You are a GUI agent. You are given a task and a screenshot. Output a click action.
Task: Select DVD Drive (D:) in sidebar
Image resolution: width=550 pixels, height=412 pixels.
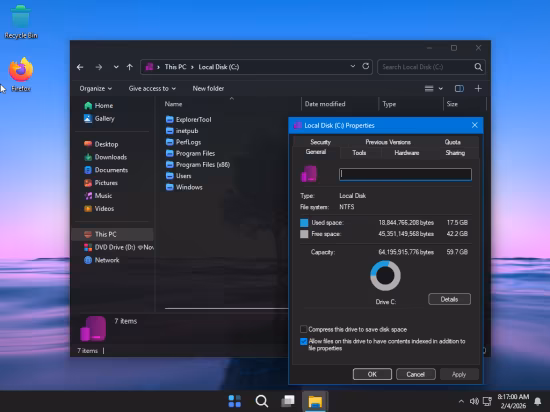(x=118, y=247)
